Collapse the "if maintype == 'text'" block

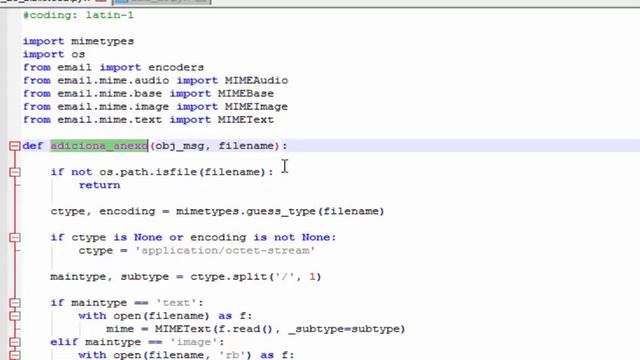click(x=15, y=303)
